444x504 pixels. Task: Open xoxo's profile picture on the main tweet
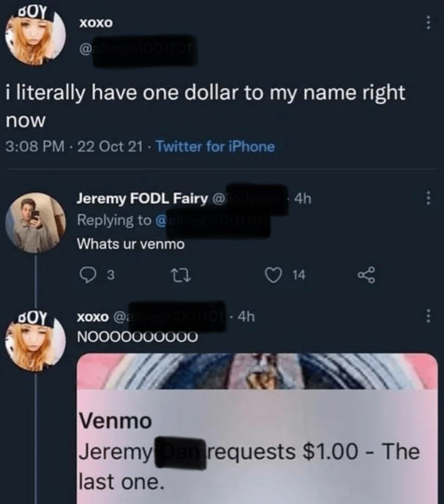coord(35,34)
